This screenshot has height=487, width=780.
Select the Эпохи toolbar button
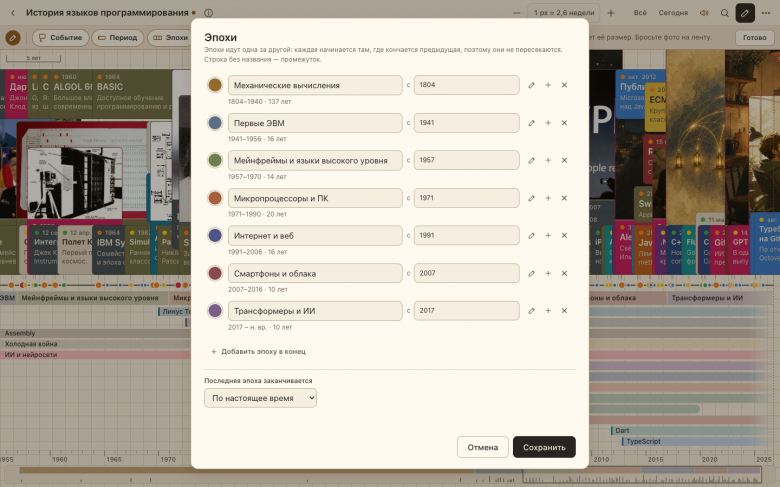click(171, 37)
